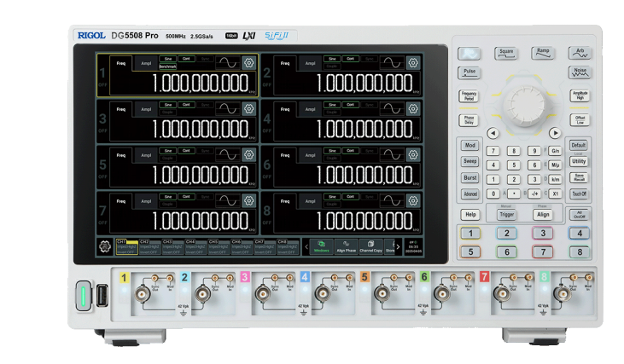Select the CH8 status tab
Viewport: 624px width, 364px height.
click(x=288, y=246)
